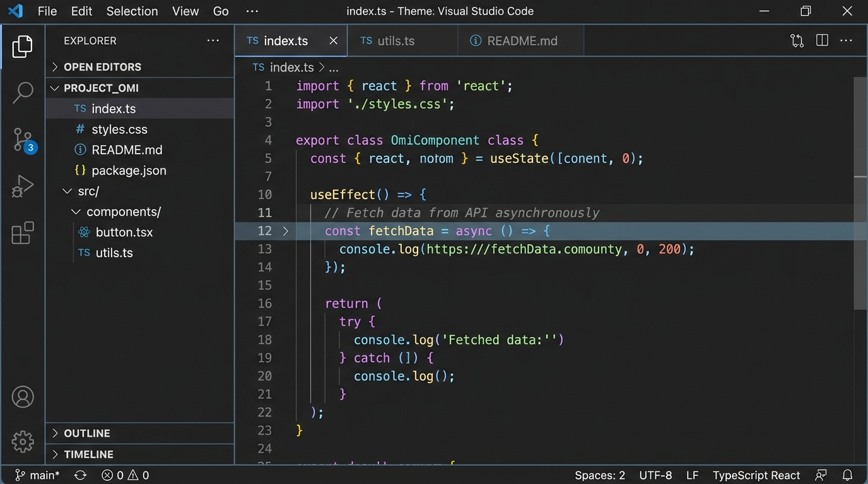Image resolution: width=868 pixels, height=484 pixels.
Task: Change the UTF-8 encoding
Action: coord(655,475)
